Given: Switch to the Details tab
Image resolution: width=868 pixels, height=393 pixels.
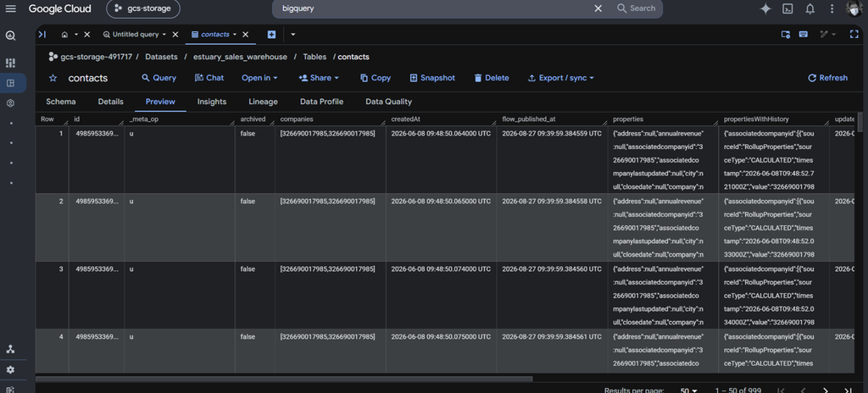Looking at the screenshot, I should tap(111, 102).
